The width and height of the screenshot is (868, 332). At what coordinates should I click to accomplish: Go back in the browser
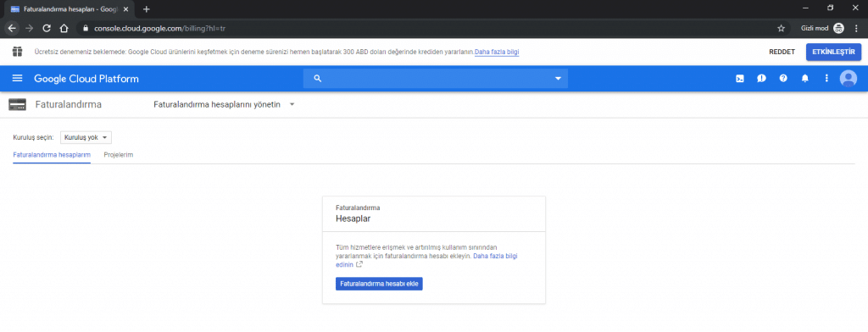(12, 28)
